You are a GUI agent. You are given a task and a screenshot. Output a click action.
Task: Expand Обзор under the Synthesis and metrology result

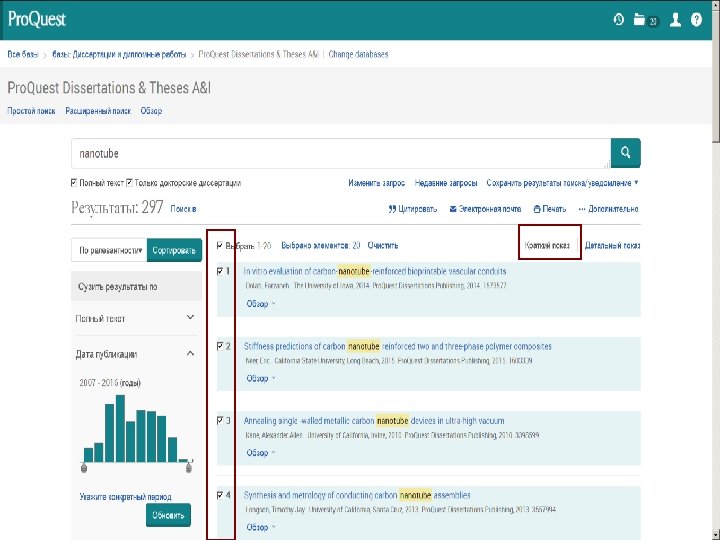tap(260, 527)
